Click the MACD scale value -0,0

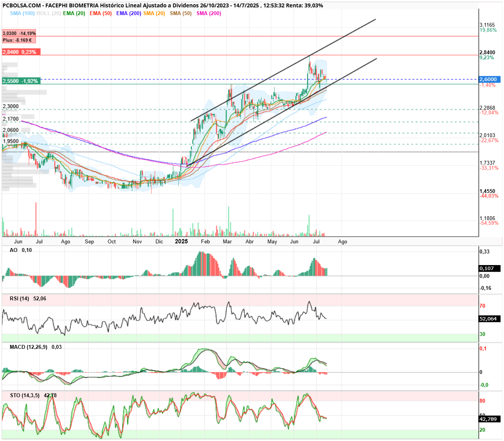tap(484, 385)
